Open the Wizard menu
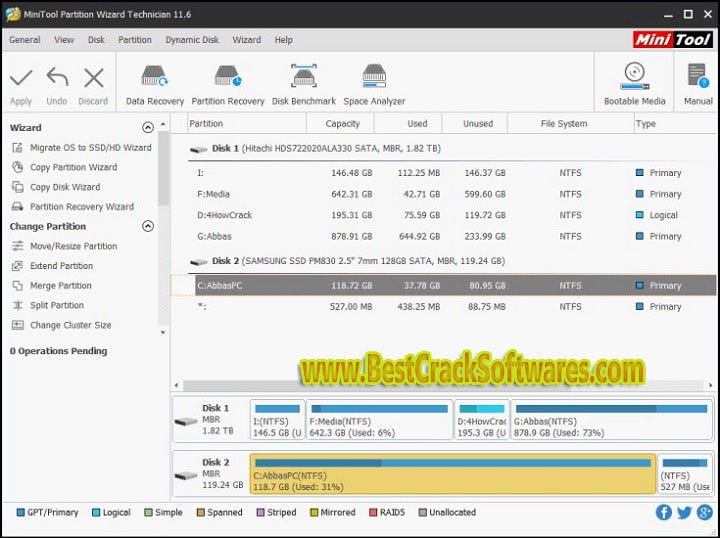 click(x=247, y=40)
